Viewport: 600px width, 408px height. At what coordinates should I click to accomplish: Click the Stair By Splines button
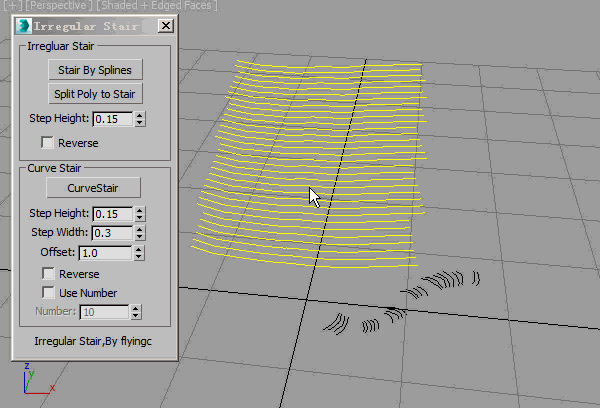pos(95,70)
